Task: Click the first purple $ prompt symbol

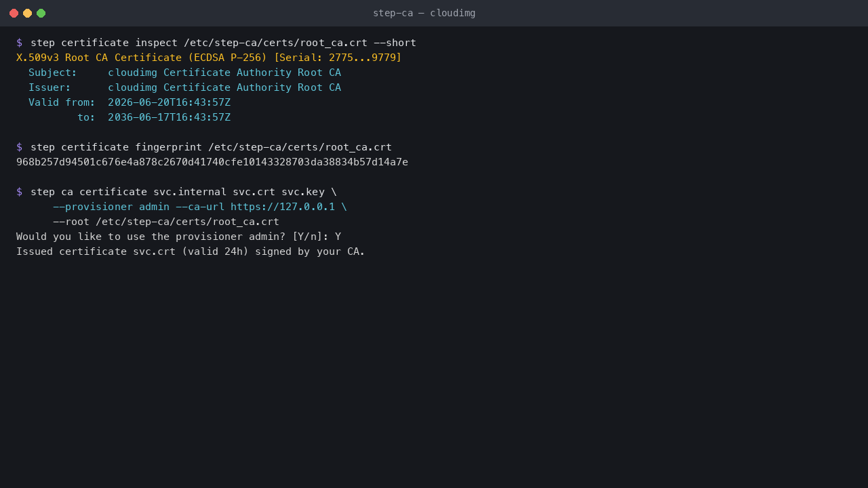Action: (19, 43)
